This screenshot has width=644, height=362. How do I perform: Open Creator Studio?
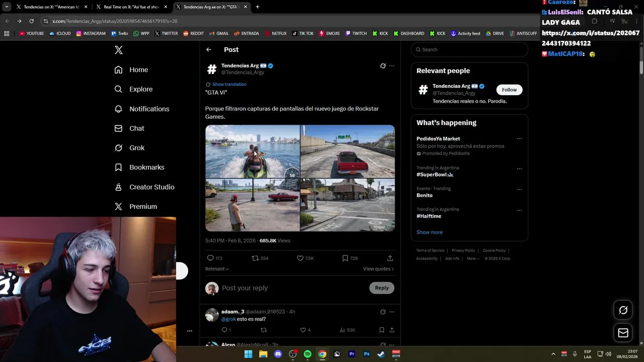pos(144,187)
